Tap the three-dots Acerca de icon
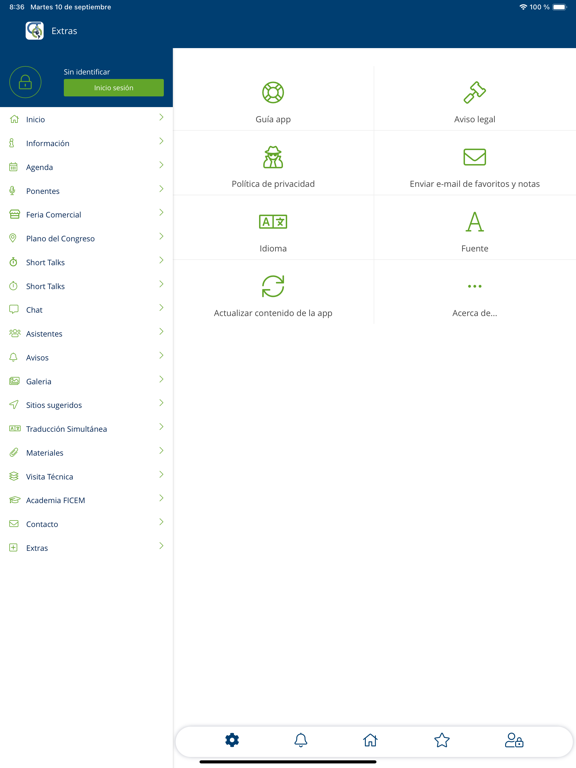This screenshot has height=768, width=576. click(x=475, y=286)
